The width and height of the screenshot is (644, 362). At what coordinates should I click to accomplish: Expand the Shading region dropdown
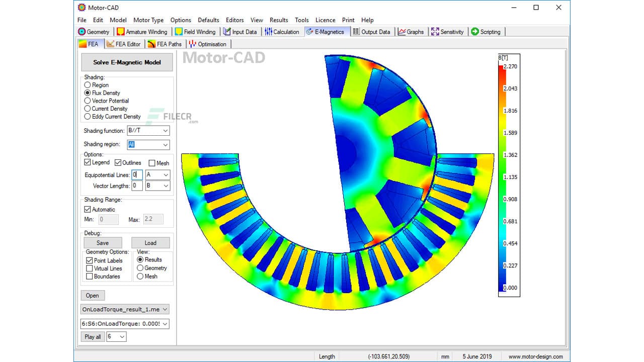coord(166,145)
